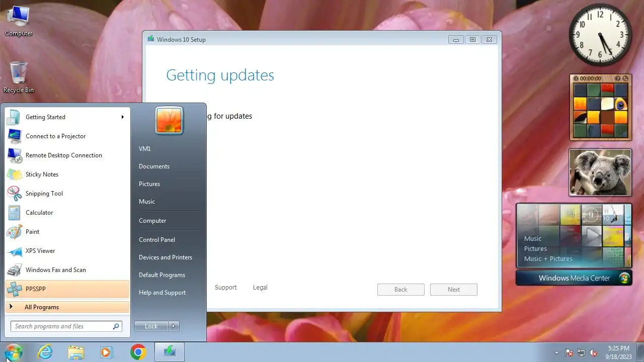Viewport: 644px width, 362px height.
Task: Click the Legal link in Setup
Action: [x=260, y=288]
